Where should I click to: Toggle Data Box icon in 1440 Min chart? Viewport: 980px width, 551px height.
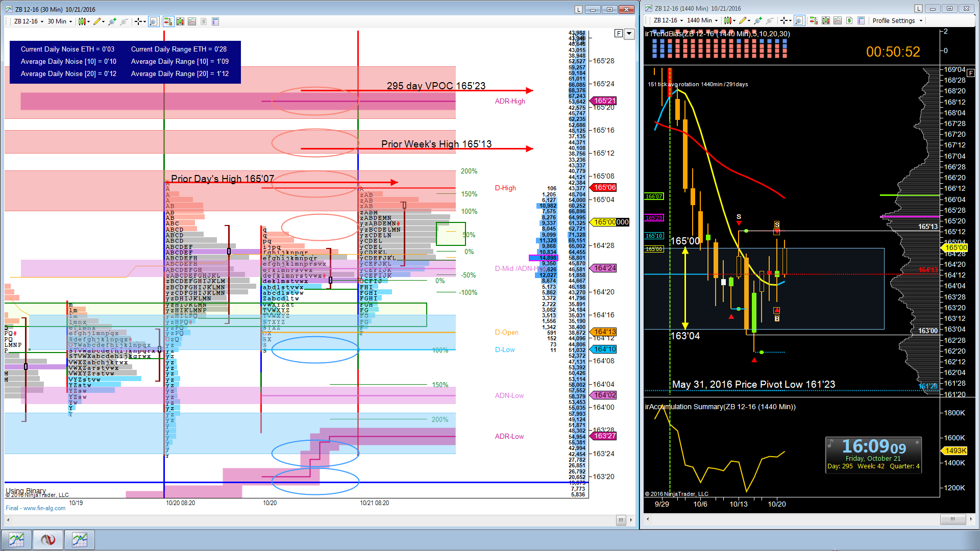tap(826, 20)
